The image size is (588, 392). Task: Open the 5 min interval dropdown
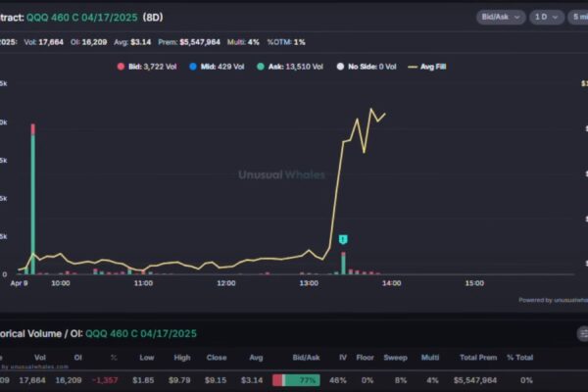(x=578, y=18)
